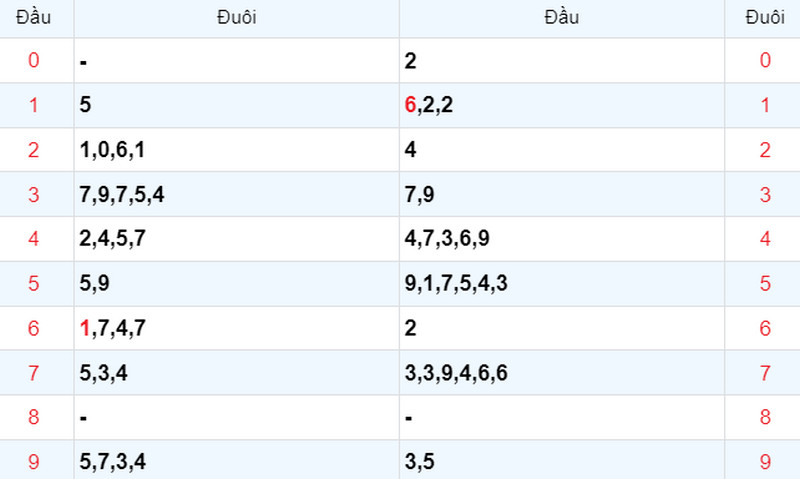This screenshot has width=800, height=479.
Task: Click the cell with 9,1,7,5,4,3
Action: coord(562,283)
